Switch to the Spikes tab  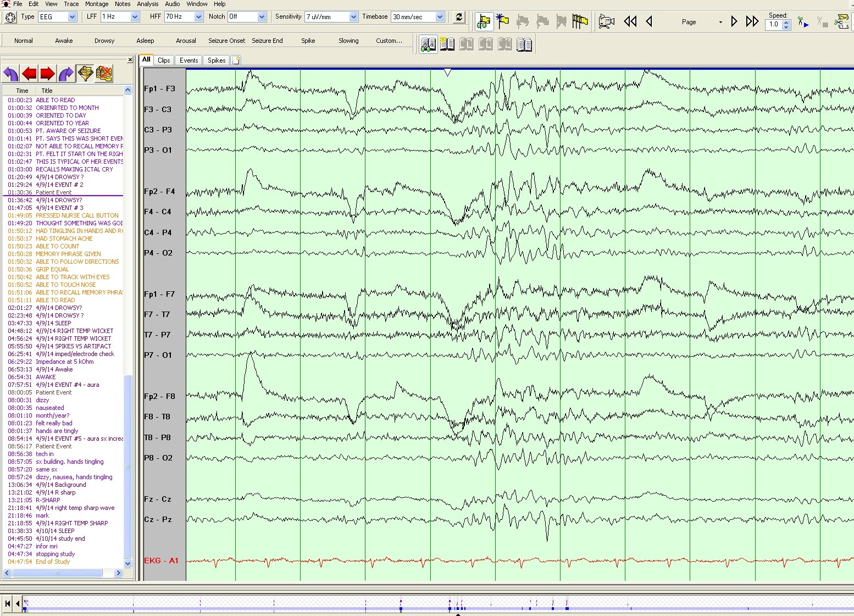tap(217, 60)
